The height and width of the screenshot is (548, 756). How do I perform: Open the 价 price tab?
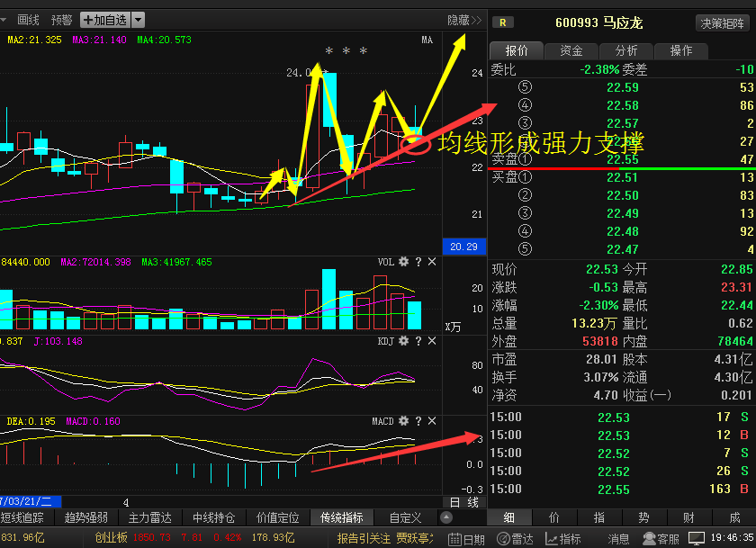(554, 517)
